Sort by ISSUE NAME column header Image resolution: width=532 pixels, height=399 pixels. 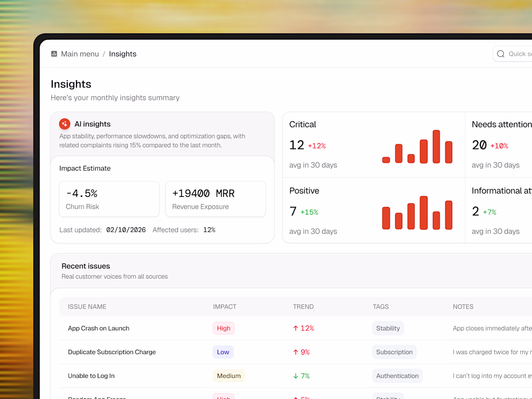(x=87, y=307)
